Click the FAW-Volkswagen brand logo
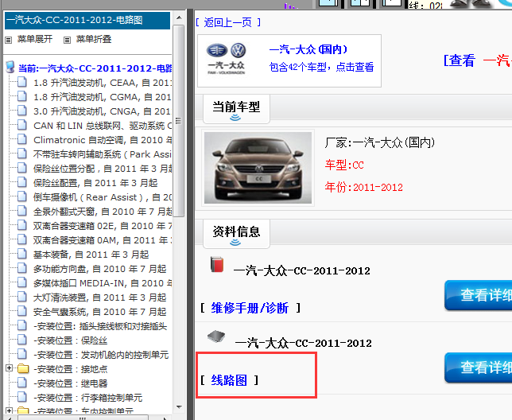This screenshot has width=512, height=420. [226, 59]
